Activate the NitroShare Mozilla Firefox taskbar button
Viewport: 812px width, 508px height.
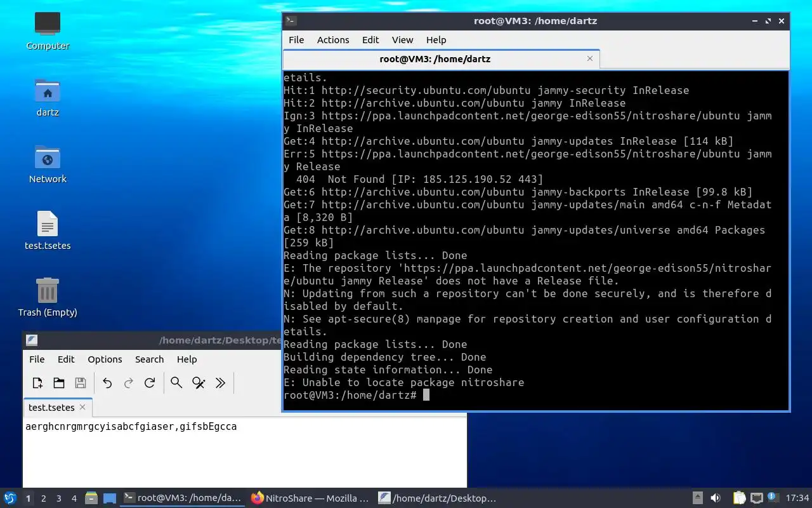[x=310, y=498]
